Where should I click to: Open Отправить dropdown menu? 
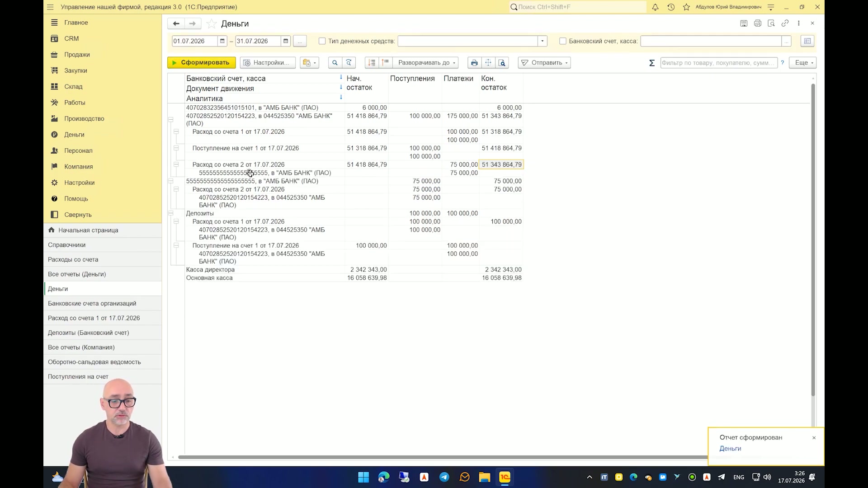545,63
